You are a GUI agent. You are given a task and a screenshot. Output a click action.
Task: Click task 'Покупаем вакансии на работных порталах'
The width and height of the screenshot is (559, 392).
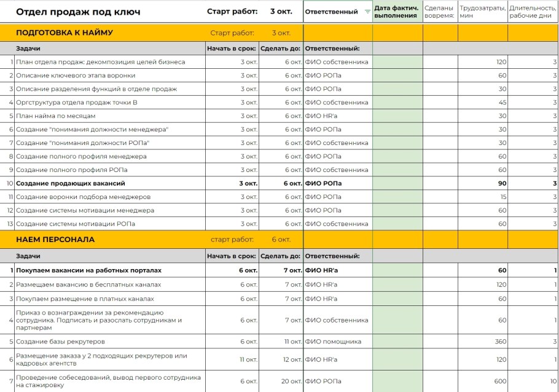tap(88, 270)
